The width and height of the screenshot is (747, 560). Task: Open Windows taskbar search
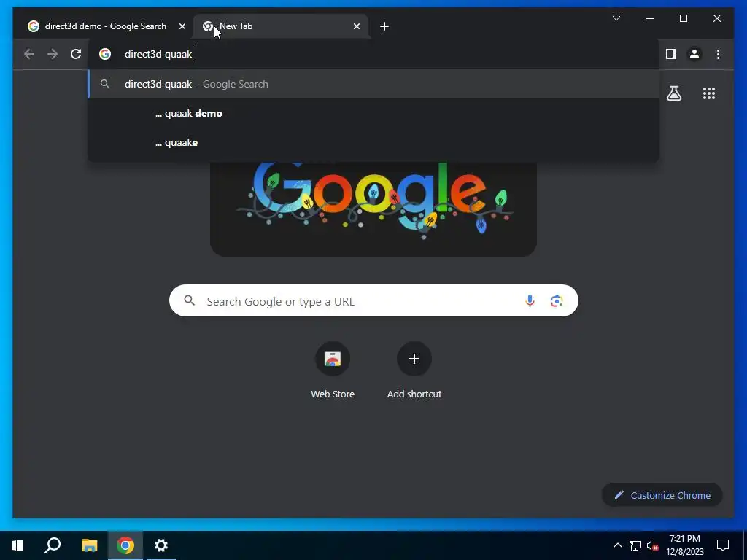[x=53, y=545]
